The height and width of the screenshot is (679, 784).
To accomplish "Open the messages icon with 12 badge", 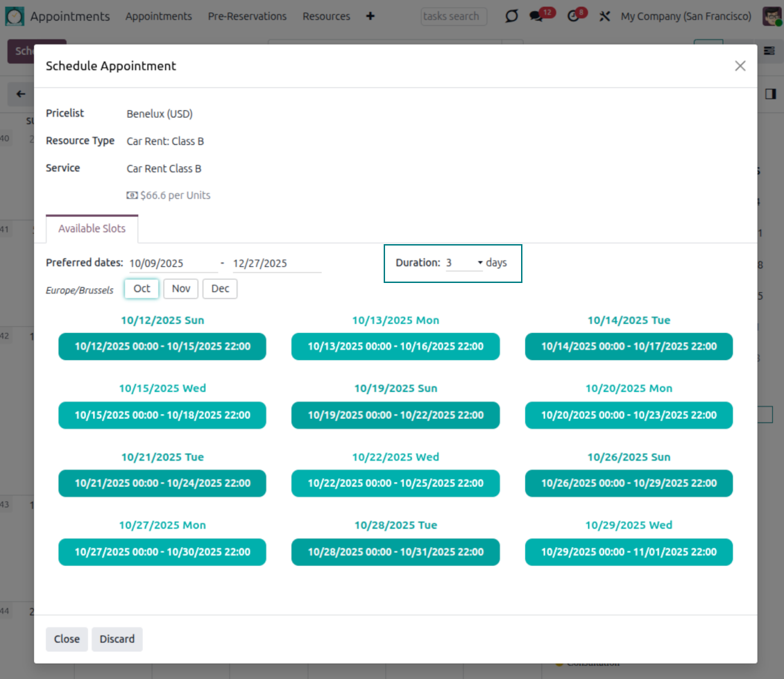I will click(537, 16).
